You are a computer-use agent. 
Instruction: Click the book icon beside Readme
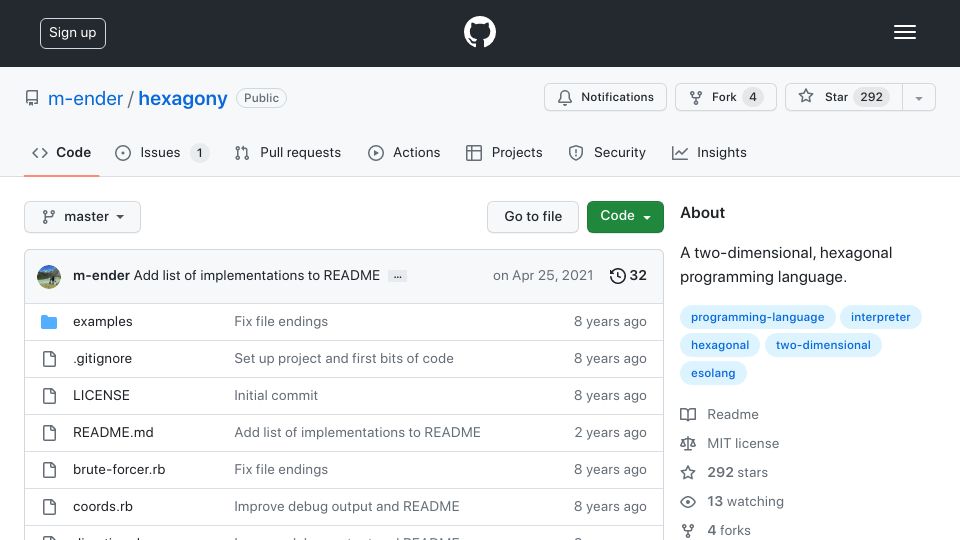tap(688, 414)
